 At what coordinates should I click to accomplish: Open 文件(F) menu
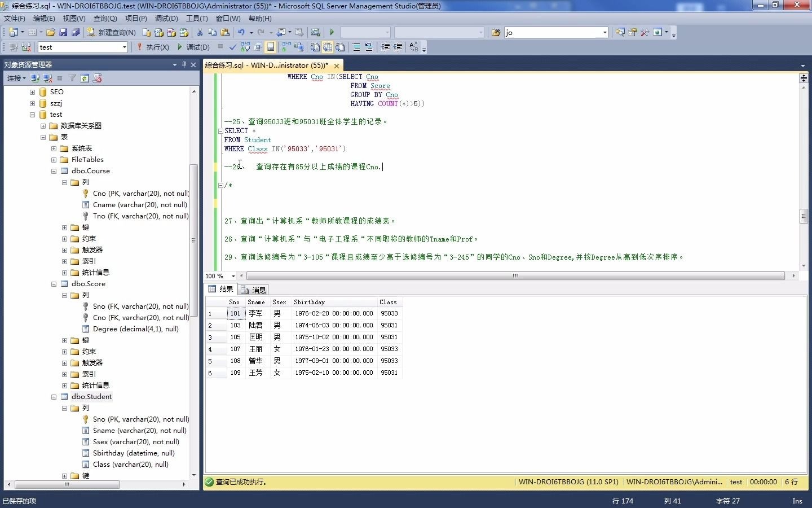(15, 18)
